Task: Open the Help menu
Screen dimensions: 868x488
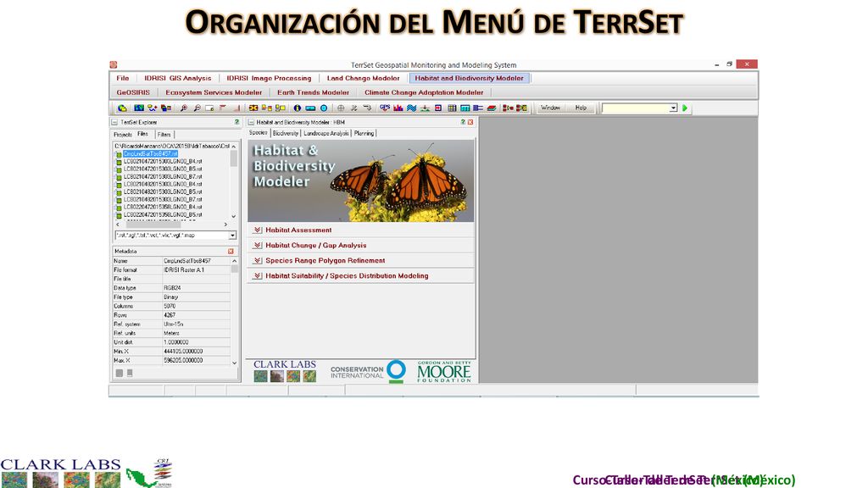Action: click(x=581, y=108)
